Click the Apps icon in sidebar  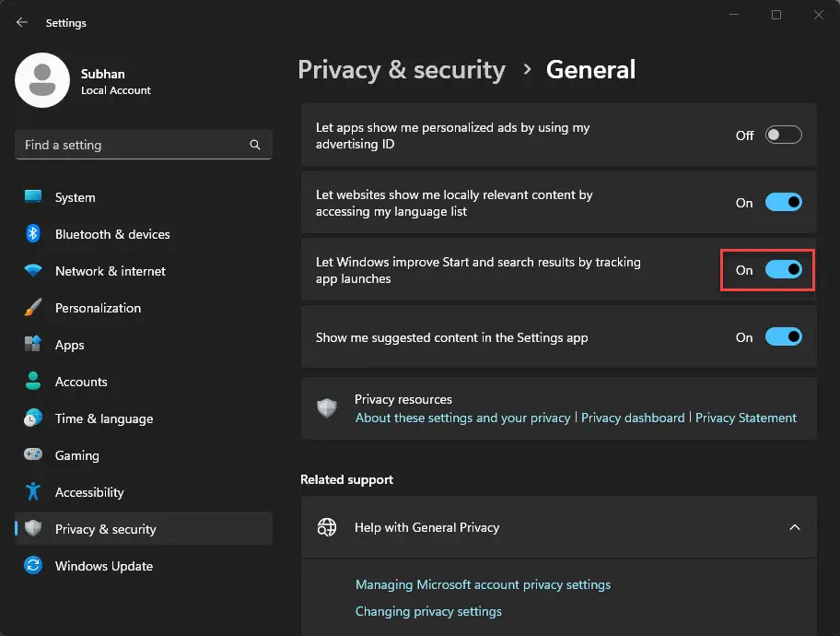coord(33,344)
